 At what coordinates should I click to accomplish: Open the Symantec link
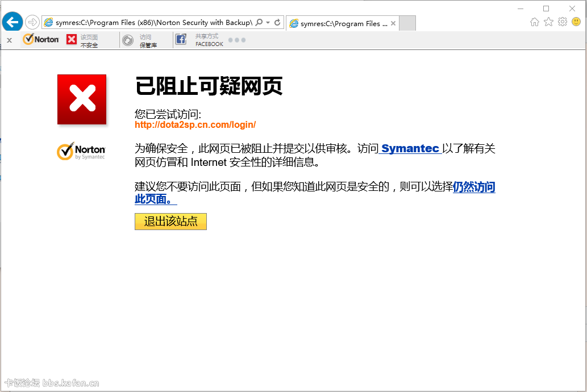click(x=410, y=148)
